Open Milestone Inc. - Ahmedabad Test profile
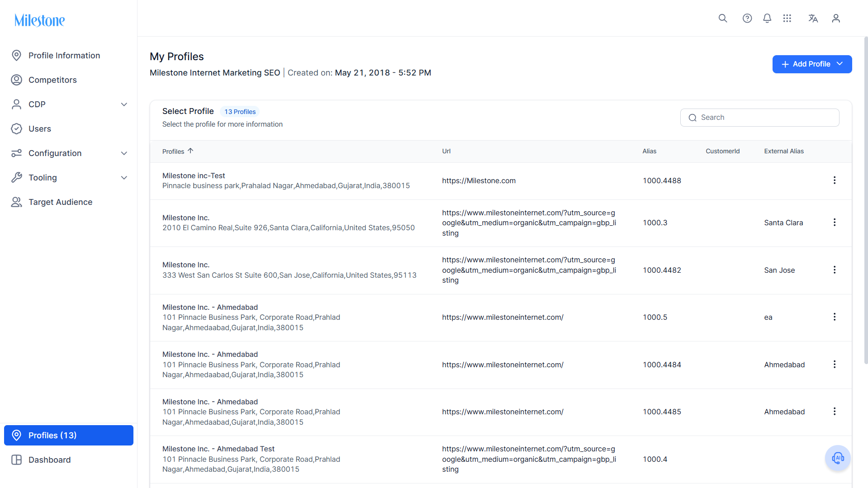Screen dimensions: 868x488 218,449
